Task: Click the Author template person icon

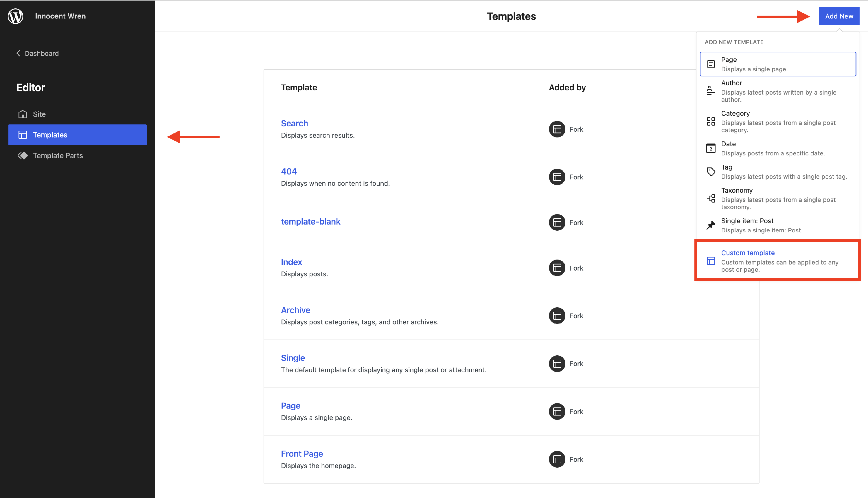Action: click(710, 91)
